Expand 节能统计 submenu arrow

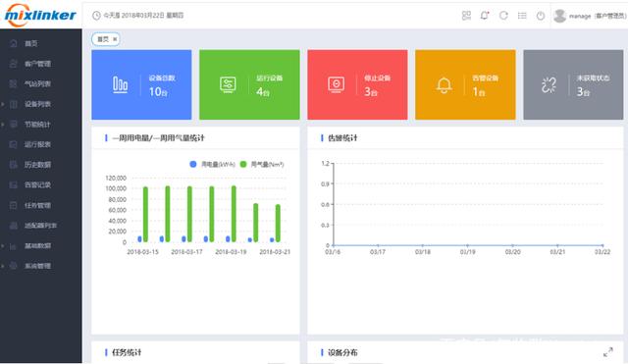[3, 125]
